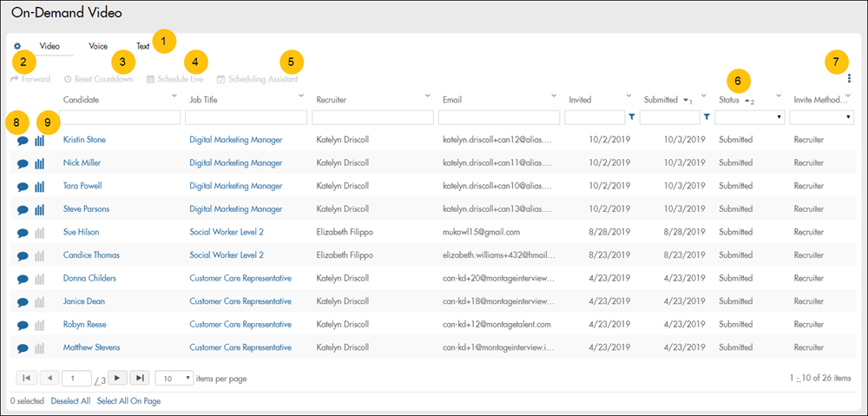
Task: Open comments icon for Kristin Stone
Action: 22,140
